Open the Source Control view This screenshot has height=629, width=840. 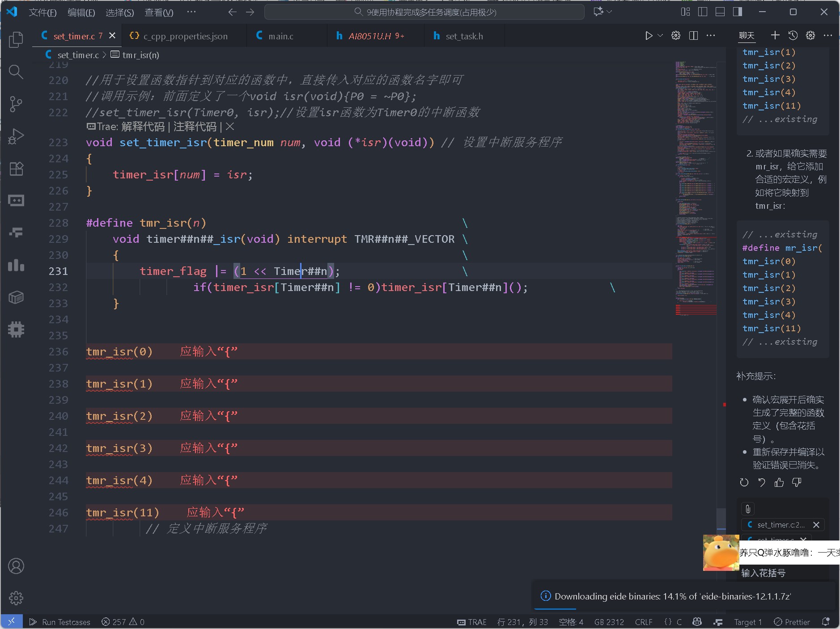pyautogui.click(x=16, y=104)
